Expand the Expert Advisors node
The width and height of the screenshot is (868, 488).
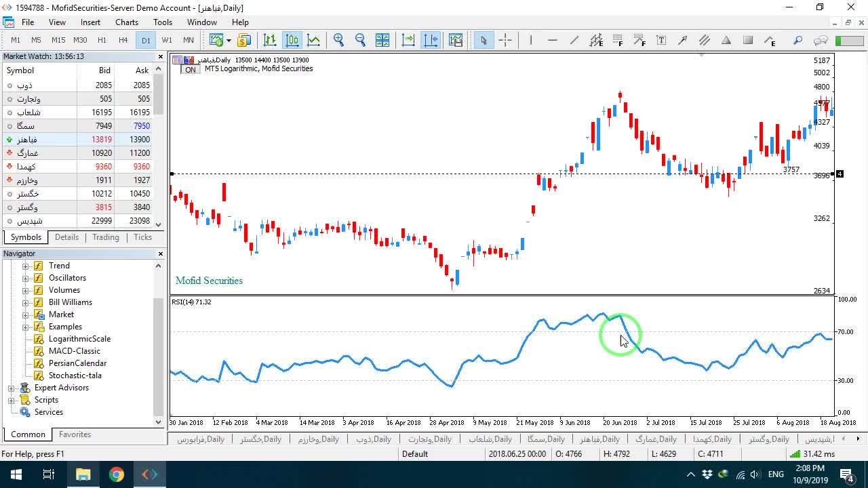[12, 388]
